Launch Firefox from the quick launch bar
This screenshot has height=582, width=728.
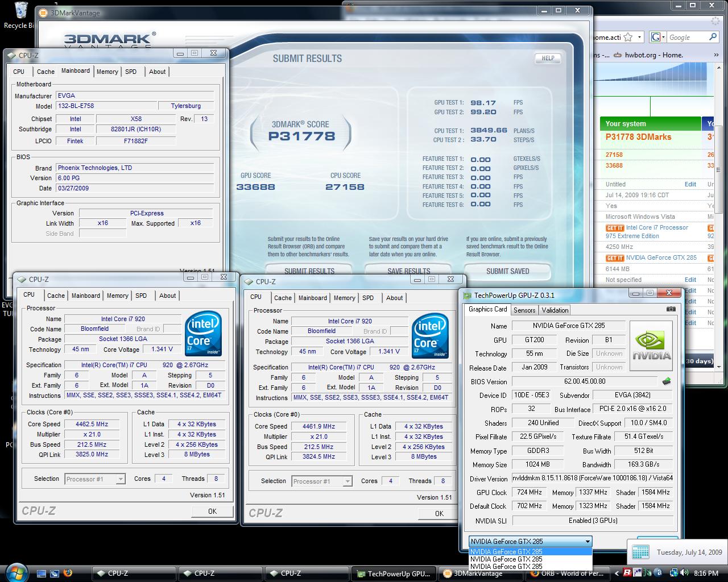coord(68,573)
